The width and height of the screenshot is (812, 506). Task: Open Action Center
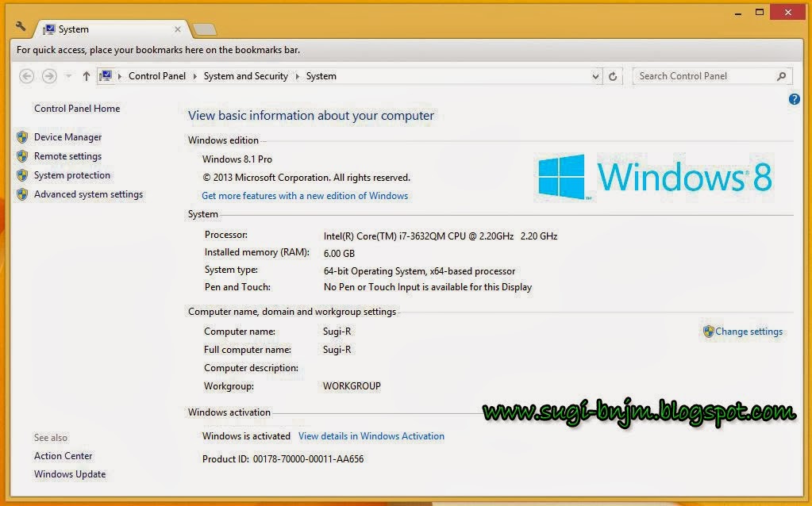point(63,456)
